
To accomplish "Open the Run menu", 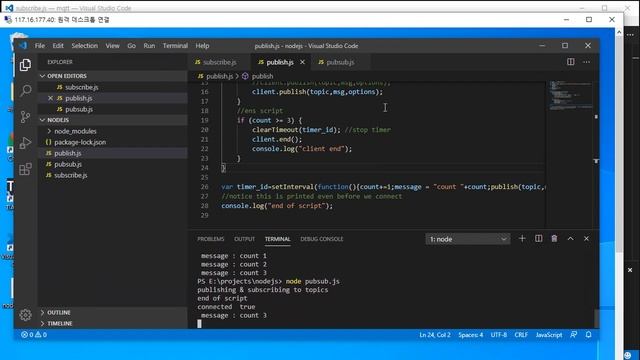I will (149, 46).
